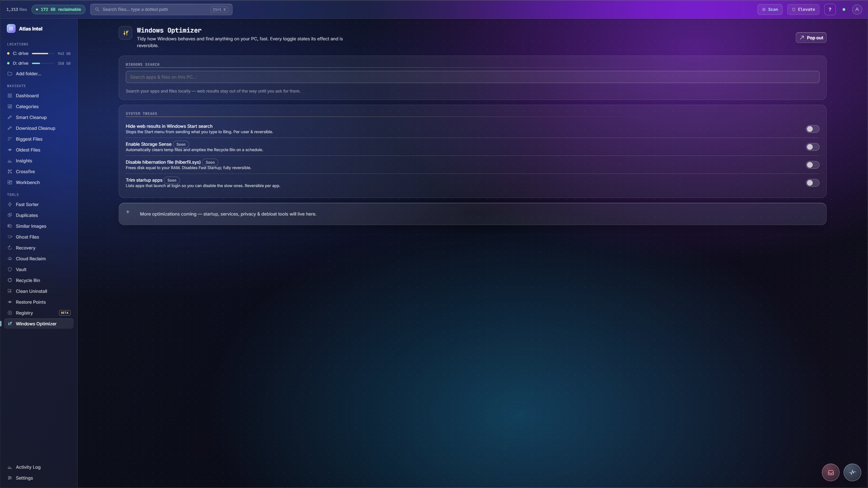The image size is (868, 488).
Task: Click the Restore Points icon
Action: click(x=10, y=302)
